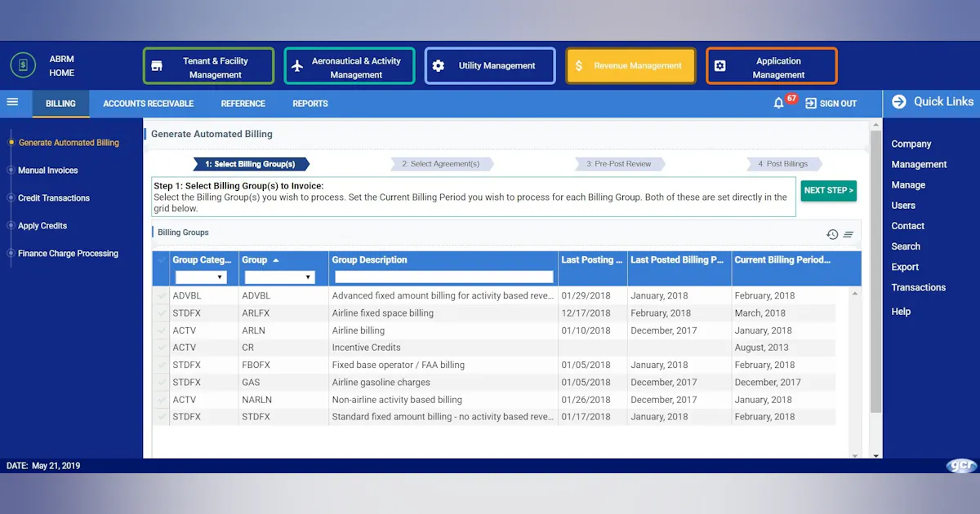Click the Group Description column header
Screen dimensions: 980x514
point(370,260)
